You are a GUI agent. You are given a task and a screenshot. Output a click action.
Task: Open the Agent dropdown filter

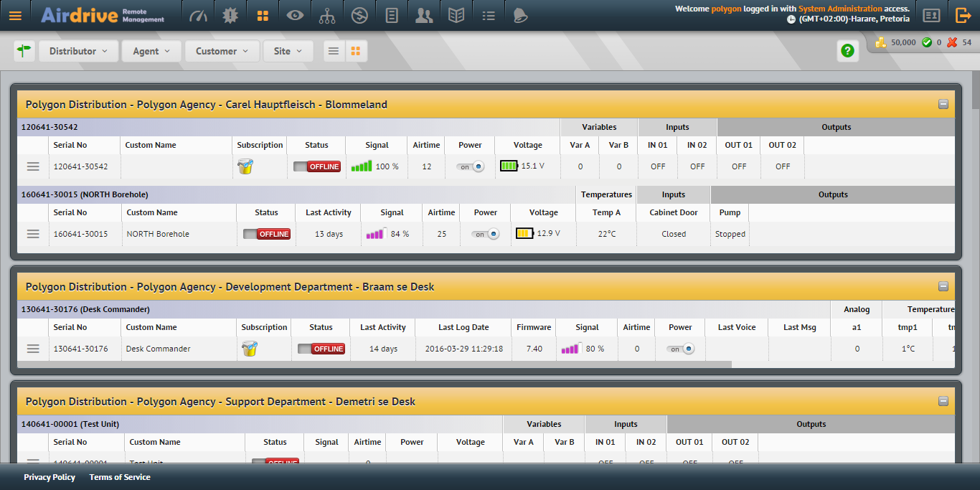tap(151, 51)
